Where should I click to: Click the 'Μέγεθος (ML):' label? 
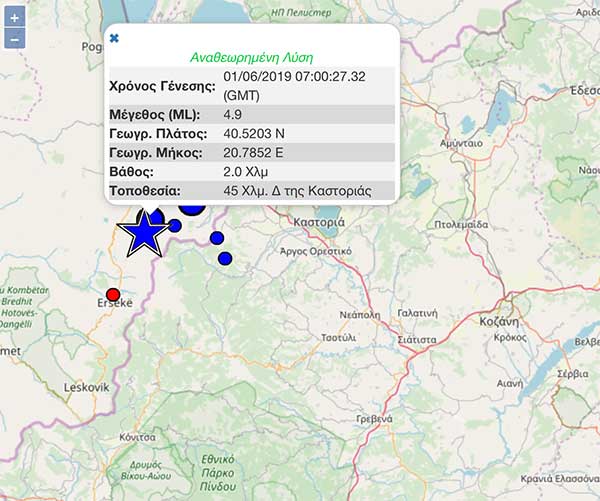tap(155, 114)
